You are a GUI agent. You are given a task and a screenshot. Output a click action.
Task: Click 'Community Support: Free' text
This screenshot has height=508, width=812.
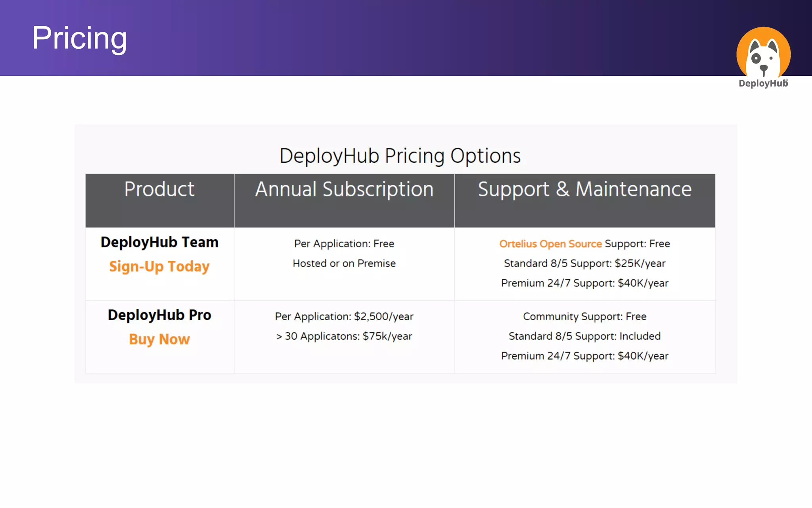click(x=585, y=316)
